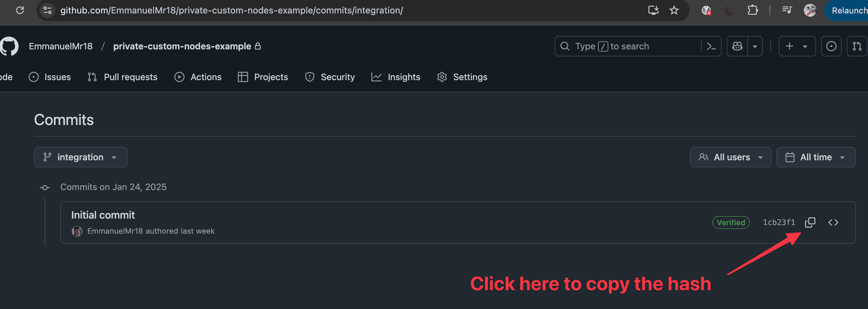The height and width of the screenshot is (309, 868).
Task: Browse repository at the Initial commit point
Action: [x=833, y=222]
